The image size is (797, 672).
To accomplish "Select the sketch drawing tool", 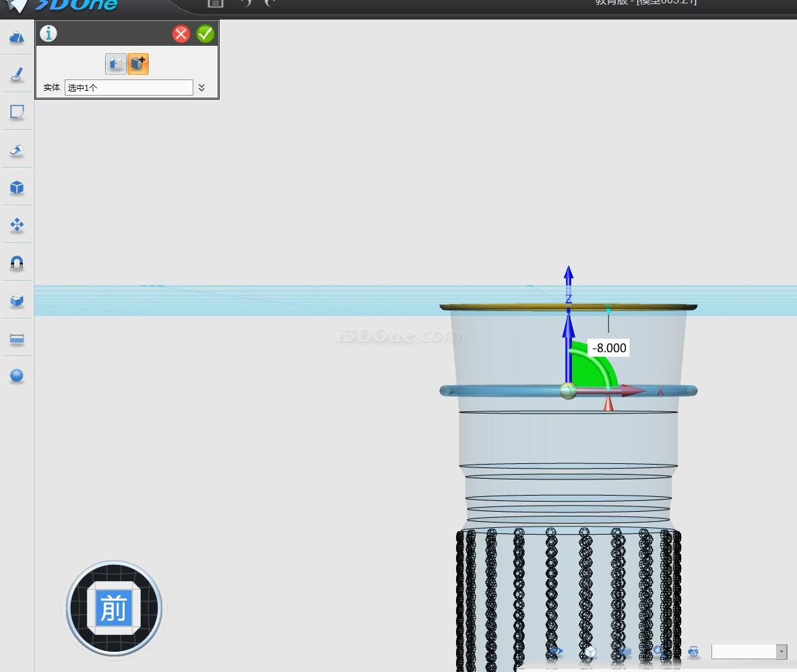I will pos(17,75).
